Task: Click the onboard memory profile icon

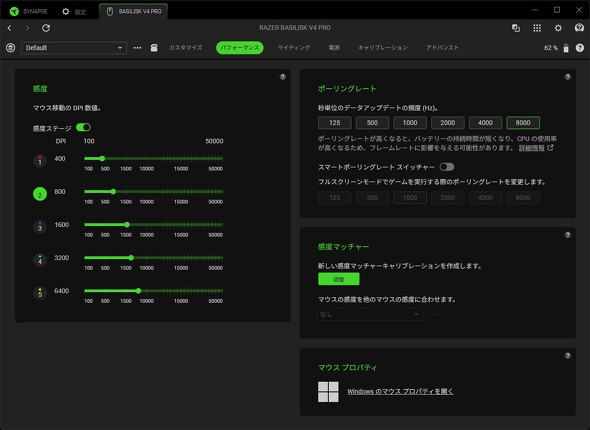Action: (154, 48)
